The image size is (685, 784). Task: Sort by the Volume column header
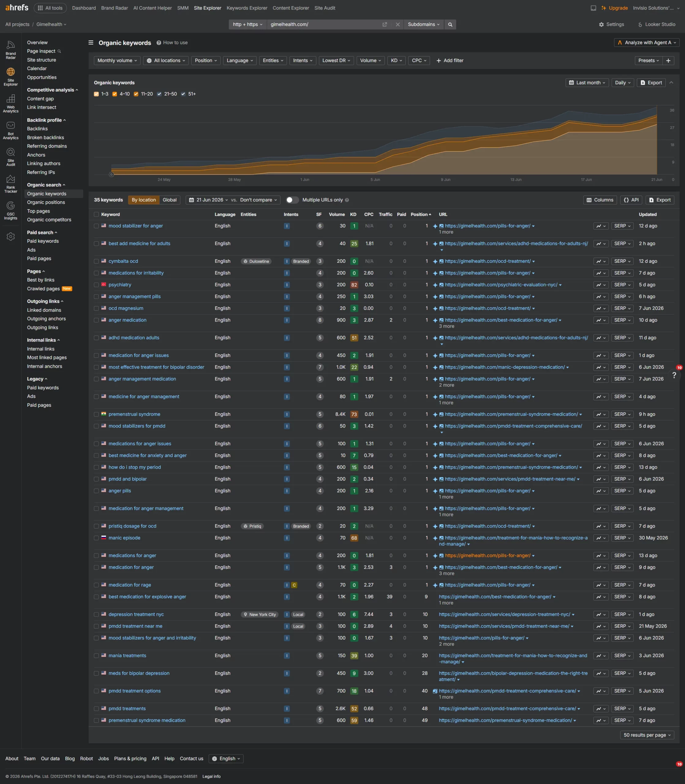click(337, 214)
